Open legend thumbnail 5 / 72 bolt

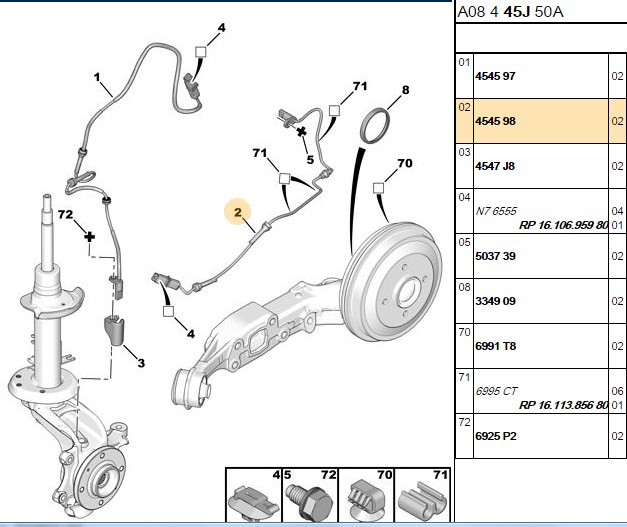tap(310, 495)
